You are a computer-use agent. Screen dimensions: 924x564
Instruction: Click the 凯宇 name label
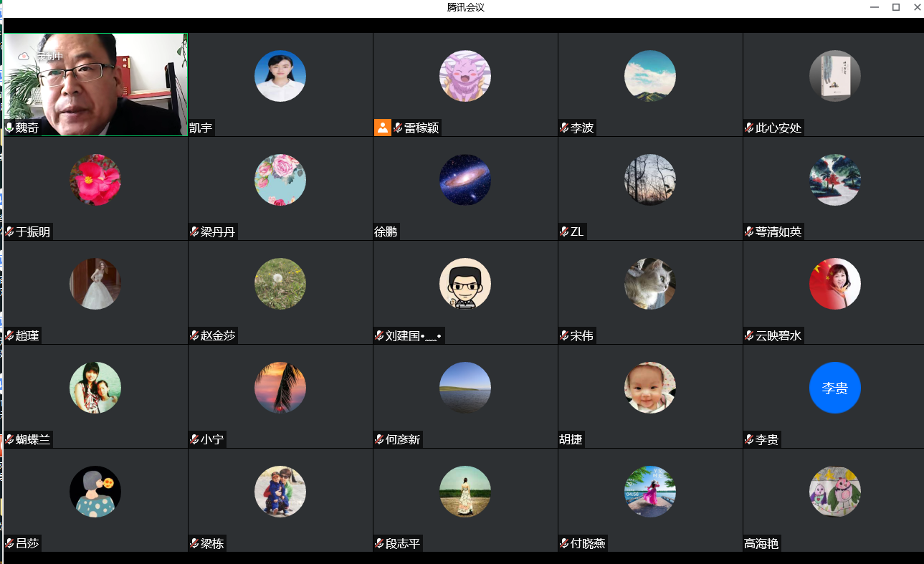coord(201,128)
